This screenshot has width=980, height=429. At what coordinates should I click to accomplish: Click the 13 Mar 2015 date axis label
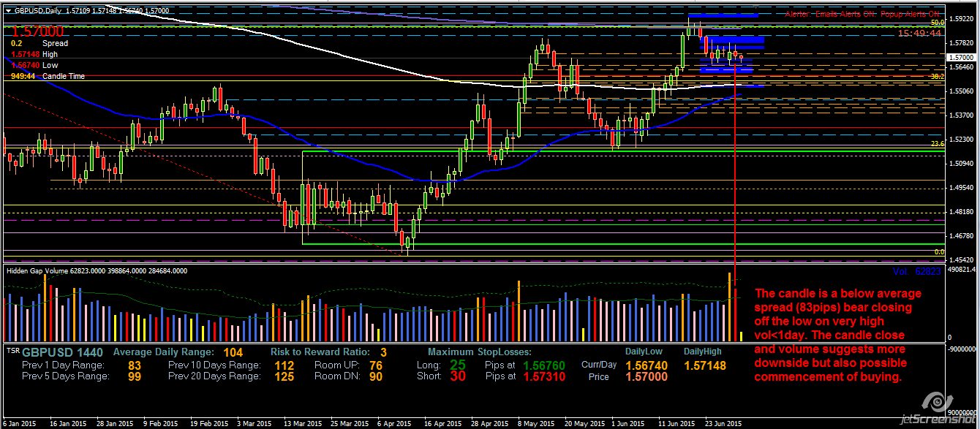302,423
